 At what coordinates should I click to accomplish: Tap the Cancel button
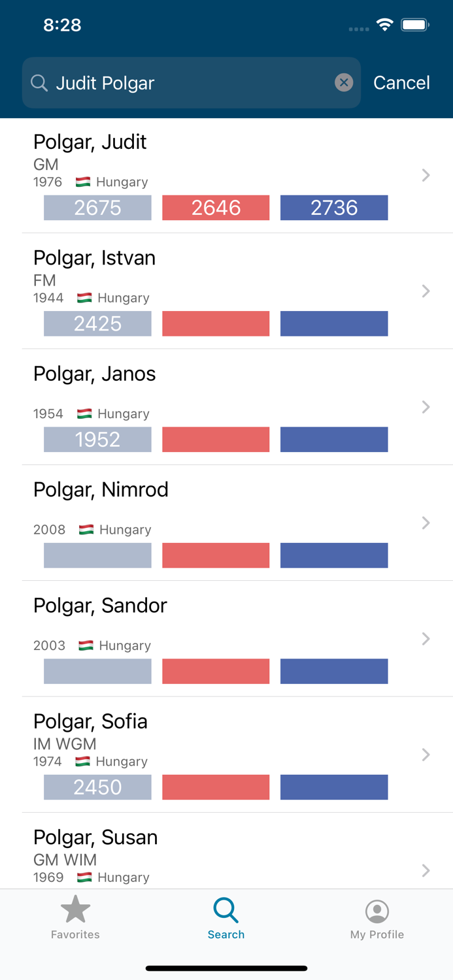(x=401, y=82)
